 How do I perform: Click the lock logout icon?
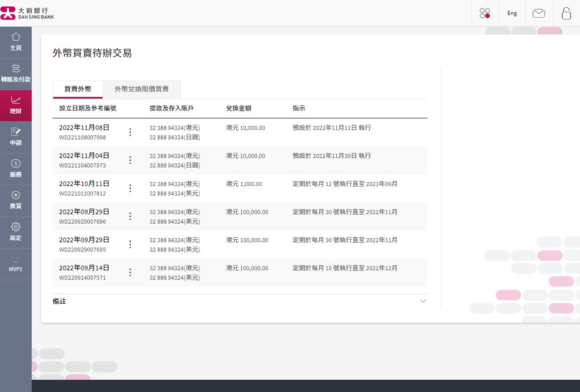pos(566,13)
